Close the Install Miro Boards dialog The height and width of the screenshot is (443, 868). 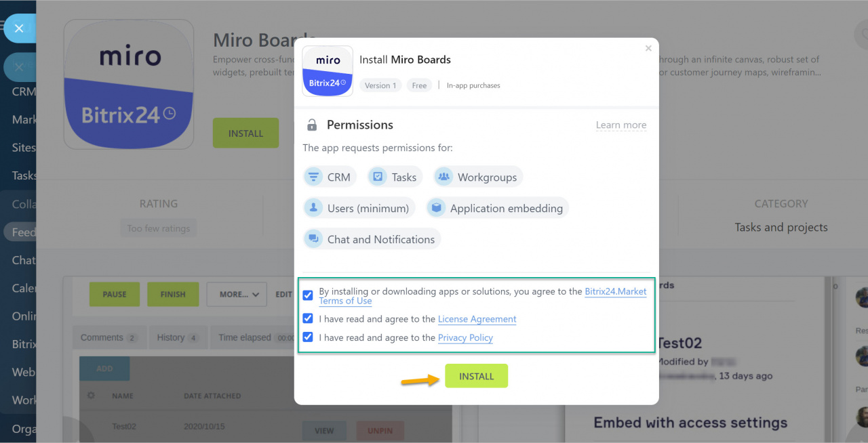pyautogui.click(x=648, y=48)
